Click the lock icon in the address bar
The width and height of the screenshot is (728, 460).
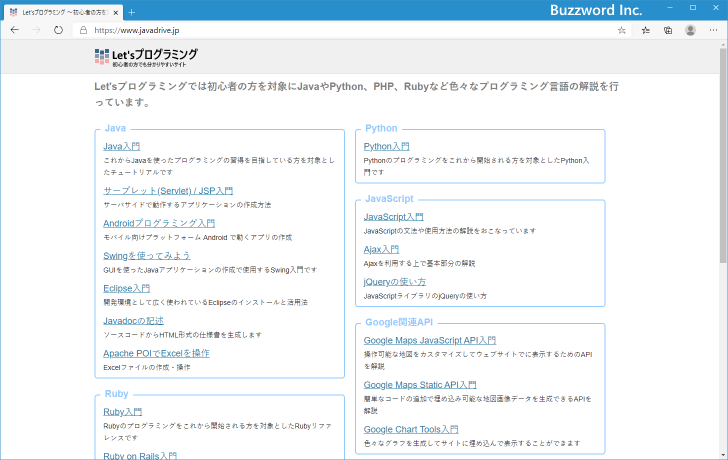coord(83,30)
